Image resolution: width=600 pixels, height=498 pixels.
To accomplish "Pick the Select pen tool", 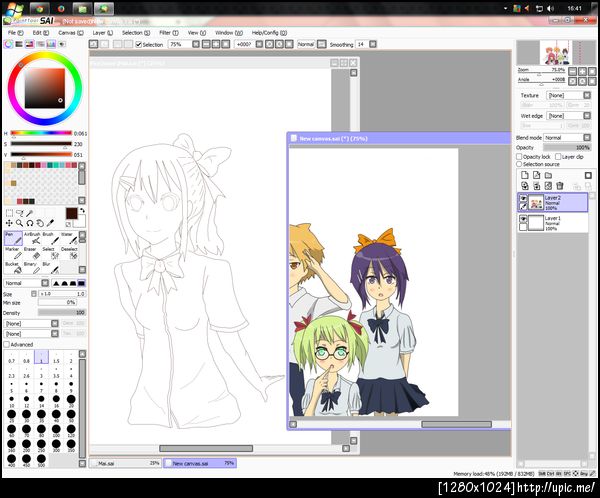I will 51,253.
